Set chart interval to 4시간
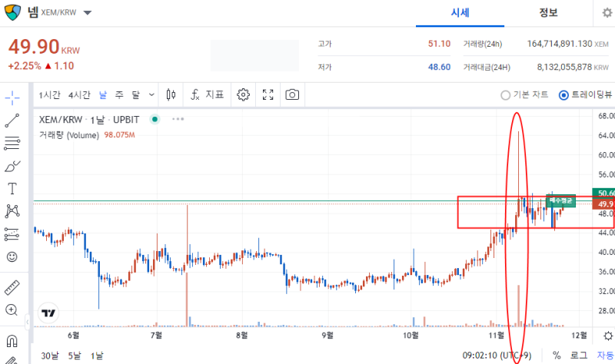The width and height of the screenshot is (615, 364). tap(79, 94)
